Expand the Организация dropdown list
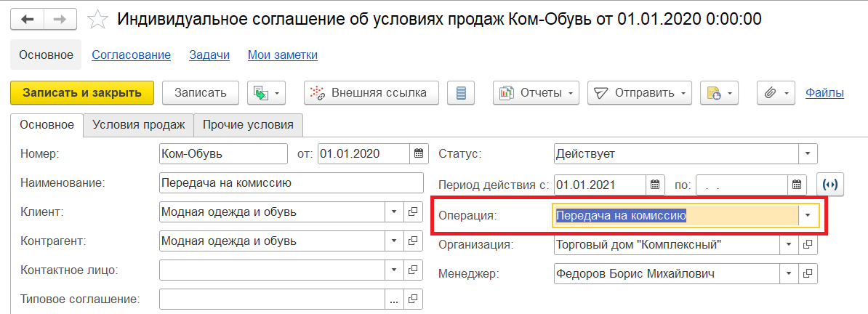The image size is (868, 314). click(789, 244)
